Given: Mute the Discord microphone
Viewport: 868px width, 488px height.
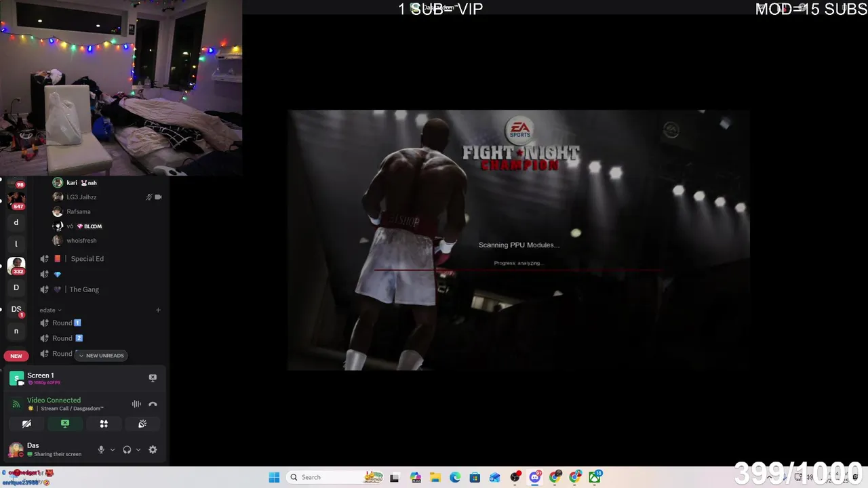Looking at the screenshot, I should tap(101, 449).
